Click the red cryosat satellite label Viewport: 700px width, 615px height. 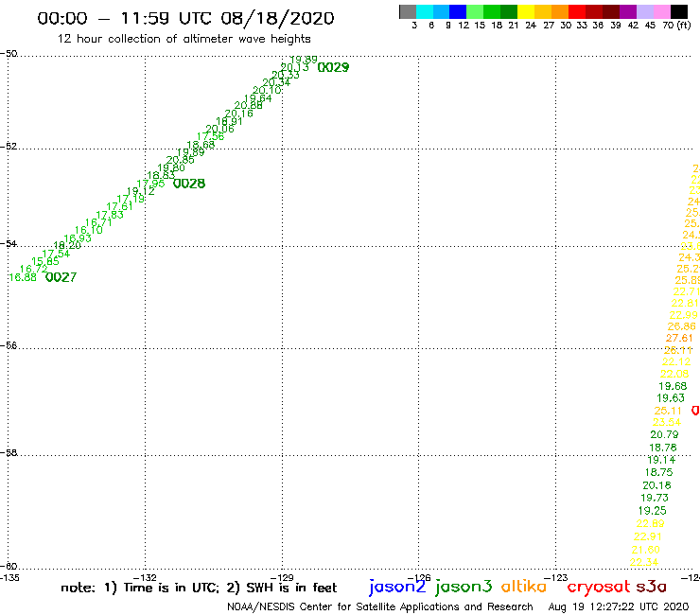tap(599, 588)
